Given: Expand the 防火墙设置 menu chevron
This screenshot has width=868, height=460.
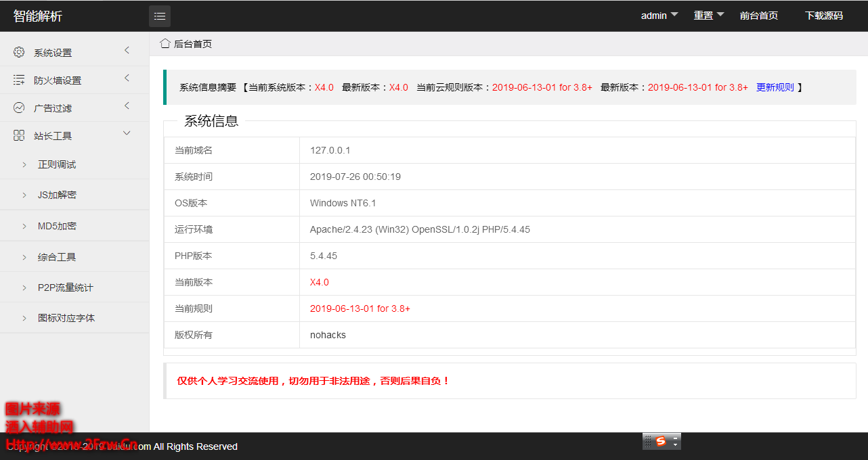Looking at the screenshot, I should [127, 78].
